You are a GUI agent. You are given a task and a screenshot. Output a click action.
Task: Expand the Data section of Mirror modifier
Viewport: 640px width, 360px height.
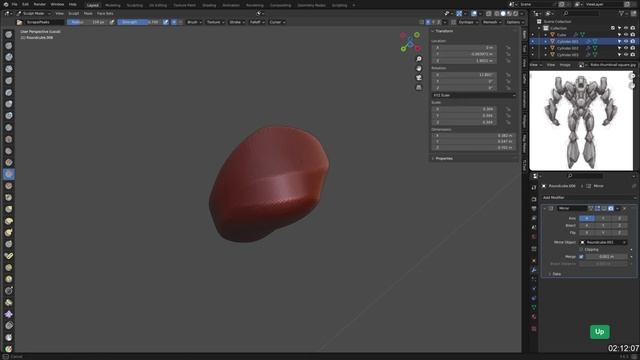(555, 274)
